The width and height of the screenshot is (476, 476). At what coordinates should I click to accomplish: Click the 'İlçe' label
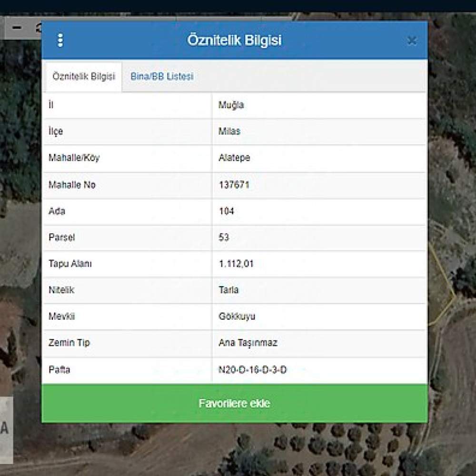click(x=56, y=131)
